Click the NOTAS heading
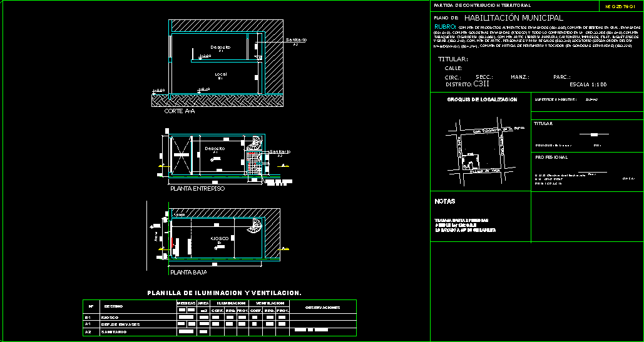The width and height of the screenshot is (644, 342). tap(445, 202)
